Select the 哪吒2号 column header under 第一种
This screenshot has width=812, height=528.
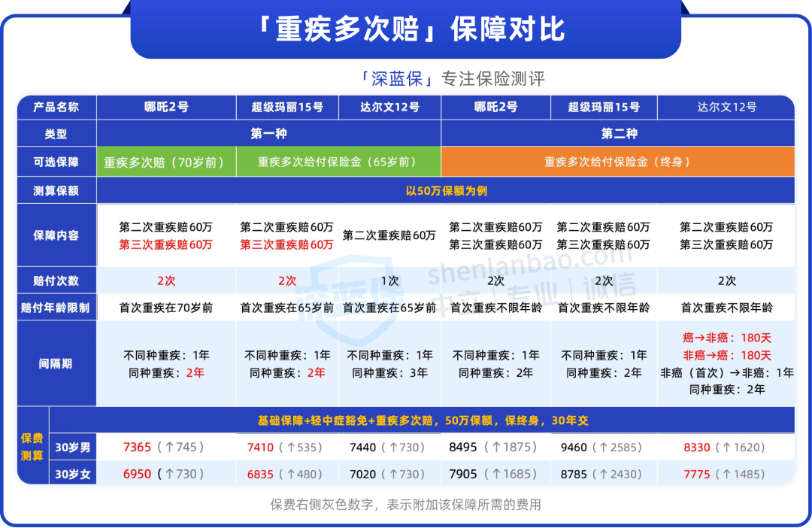166,108
